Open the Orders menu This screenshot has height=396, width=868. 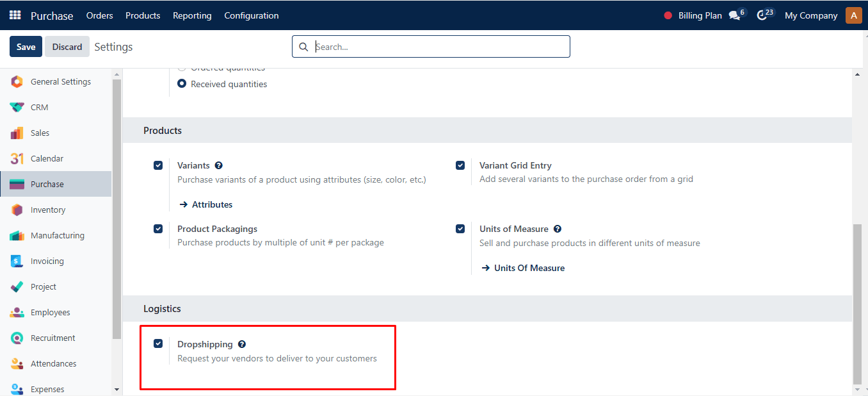[x=100, y=15]
